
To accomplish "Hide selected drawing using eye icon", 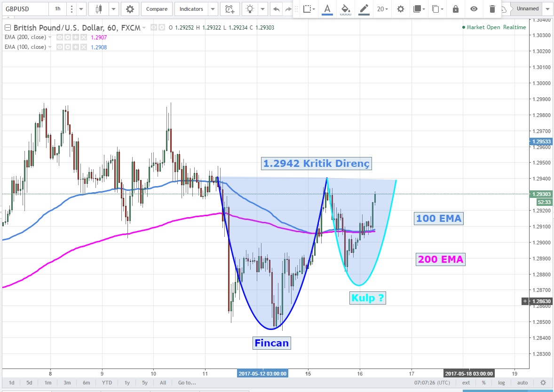I will [474, 9].
